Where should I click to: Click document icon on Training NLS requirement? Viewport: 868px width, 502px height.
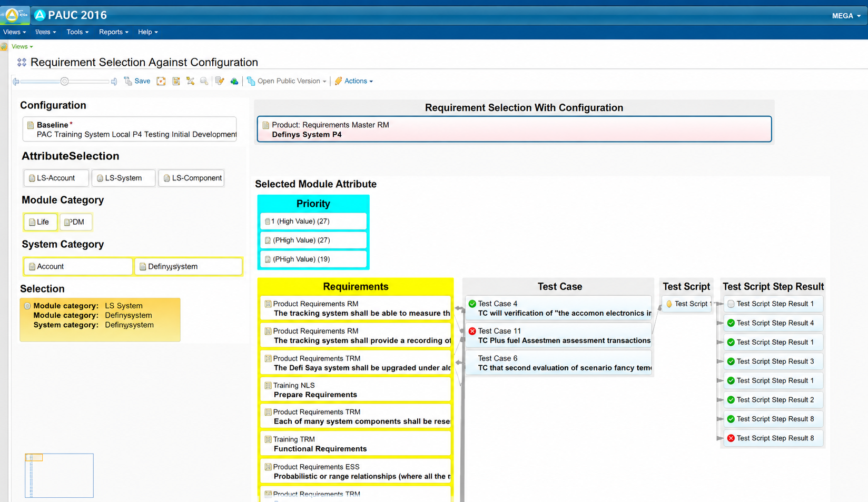[268, 386]
